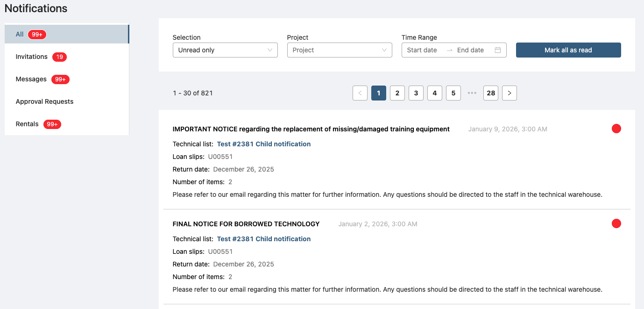Click the calendar icon in Time Range
644x309 pixels.
498,50
